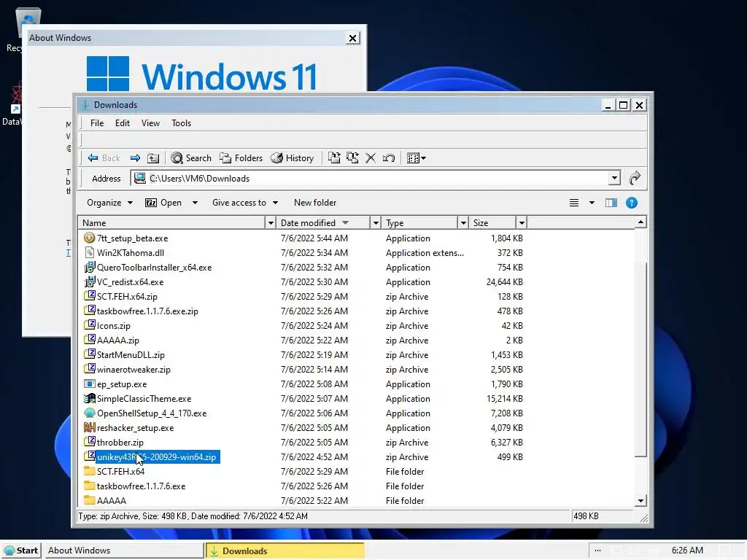
Task: Select the AAAAA folder icon
Action: point(89,500)
